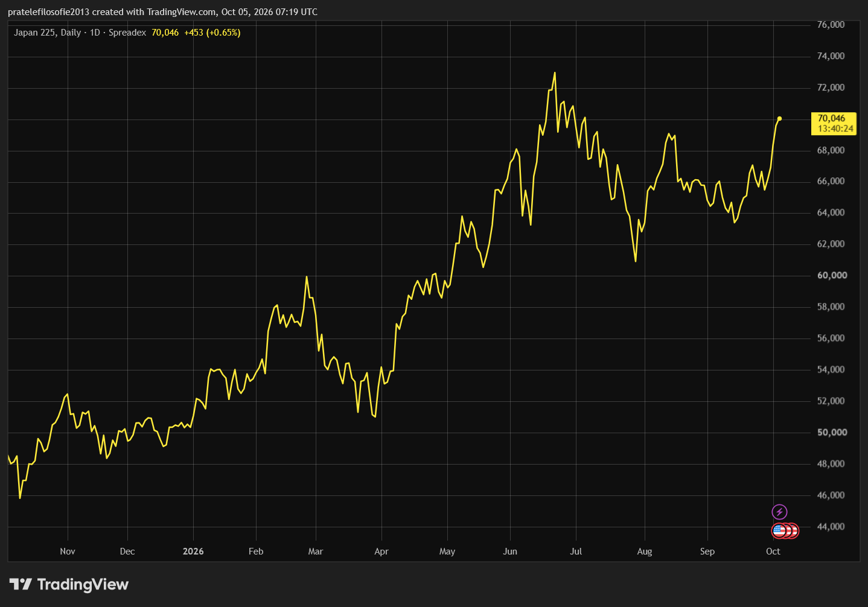The height and width of the screenshot is (607, 868).
Task: Click the 72,000 price axis label
Action: [x=831, y=87]
